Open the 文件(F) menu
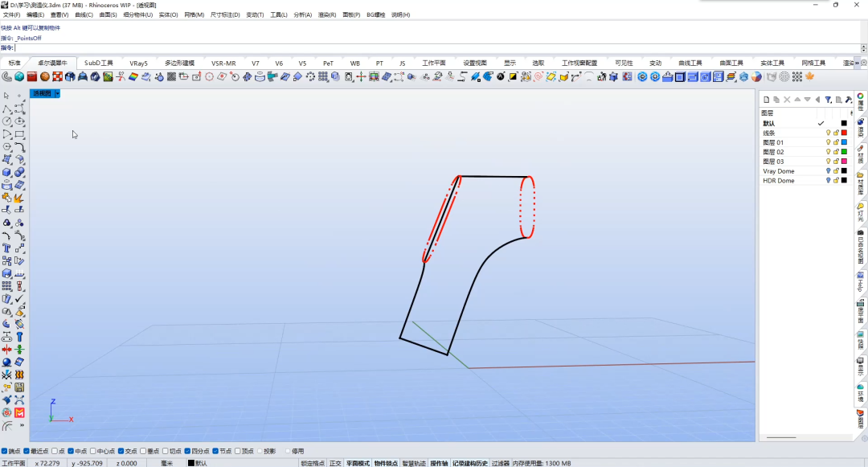868x467 pixels. pos(11,15)
